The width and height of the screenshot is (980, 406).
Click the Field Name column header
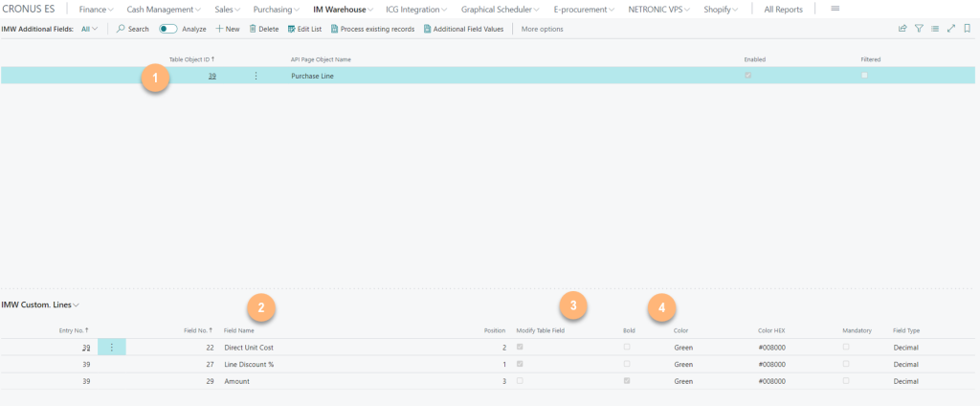(x=238, y=330)
